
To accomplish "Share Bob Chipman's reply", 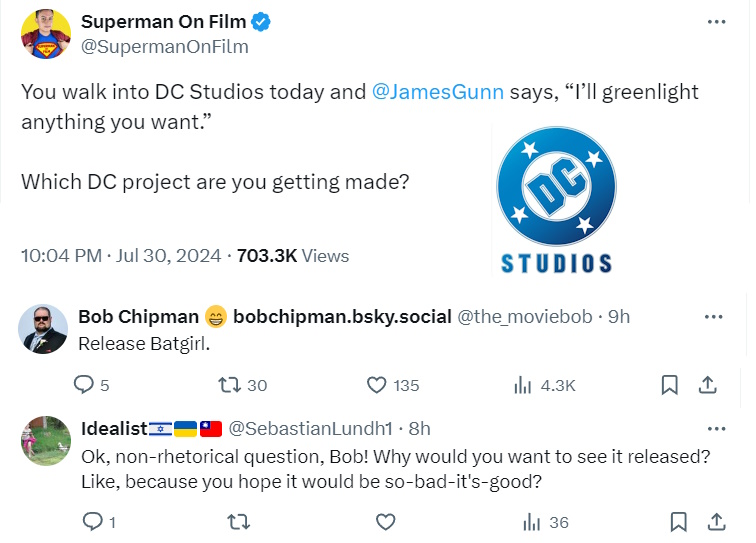I will [706, 385].
